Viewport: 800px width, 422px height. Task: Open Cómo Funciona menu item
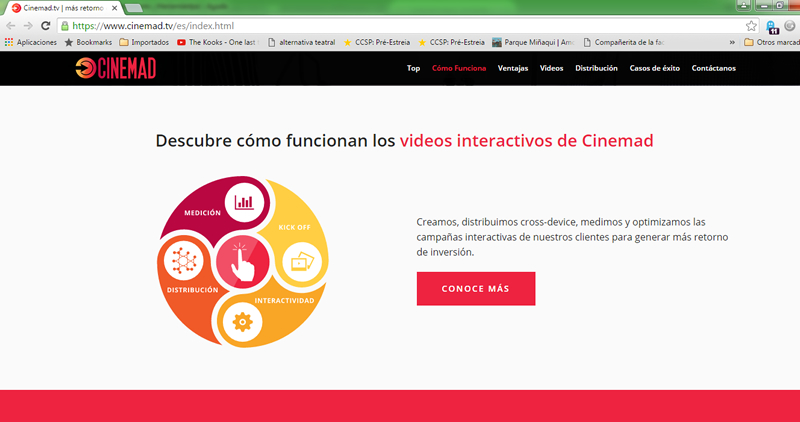tap(459, 68)
